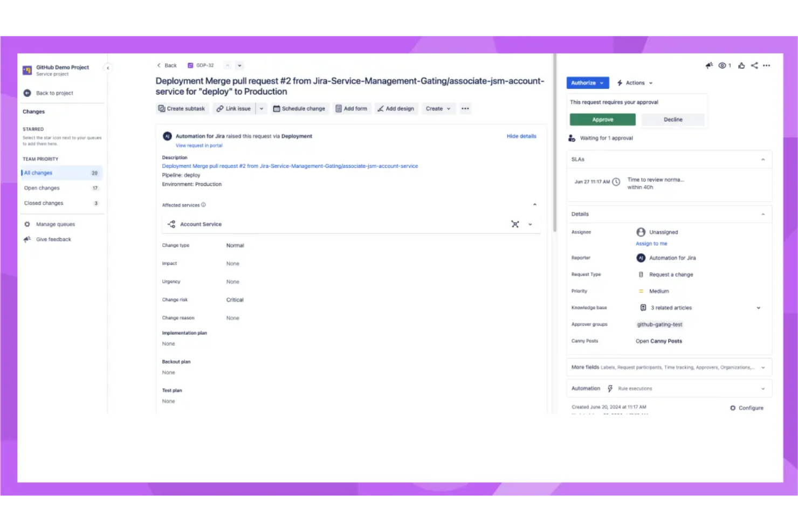Click Configure gear button
Viewport: 798px width, 532px height.
pyautogui.click(x=747, y=408)
